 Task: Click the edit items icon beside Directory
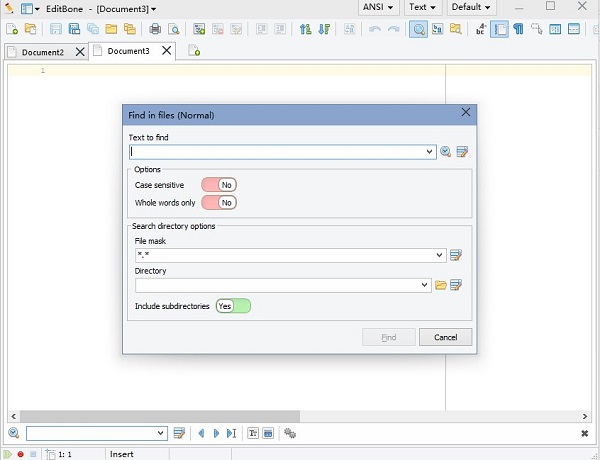[x=456, y=285]
